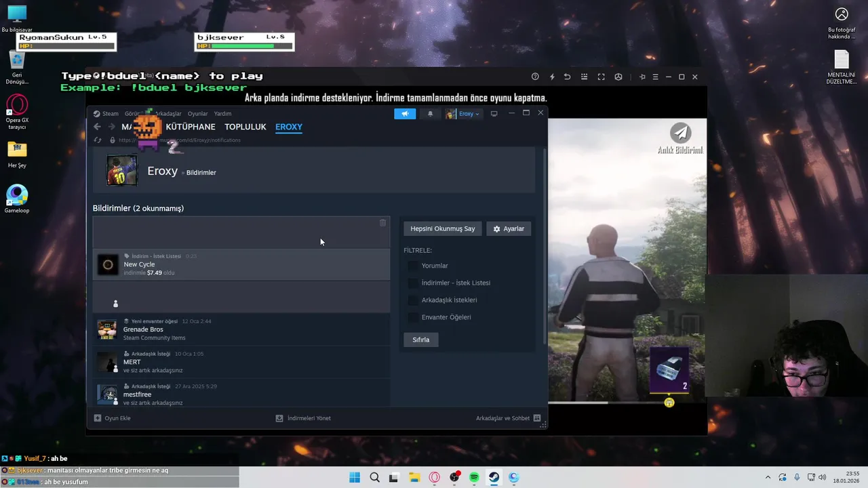The width and height of the screenshot is (868, 488).
Task: Open Spotify from the taskbar
Action: pos(474,477)
